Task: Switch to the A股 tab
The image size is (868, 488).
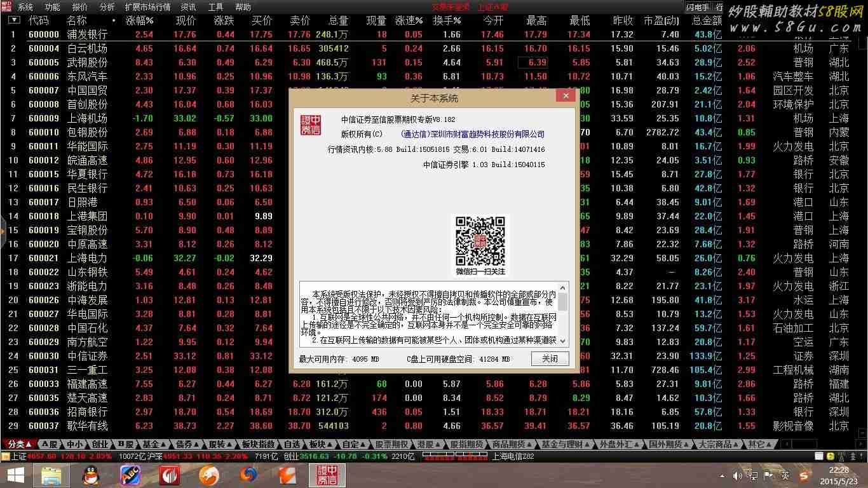Action: click(x=49, y=444)
